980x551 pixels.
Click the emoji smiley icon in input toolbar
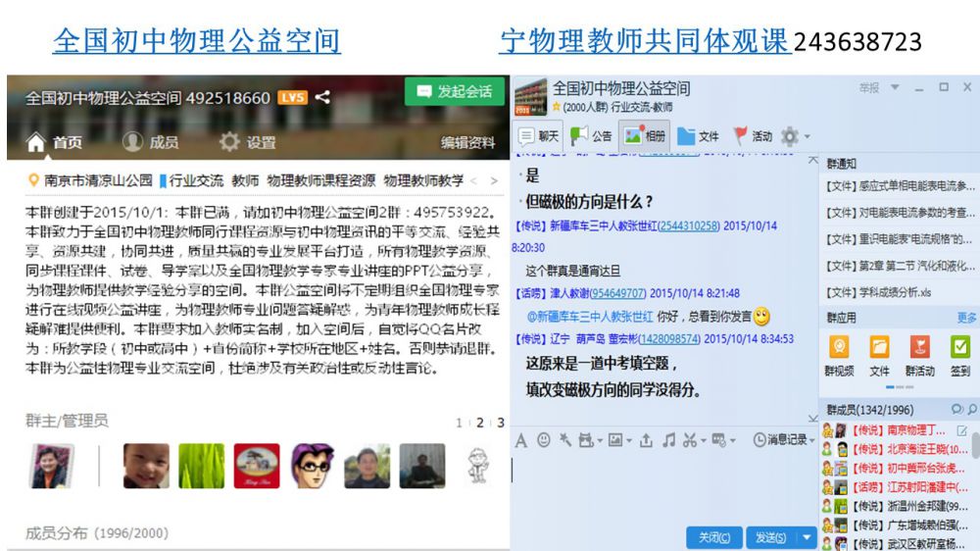(544, 440)
